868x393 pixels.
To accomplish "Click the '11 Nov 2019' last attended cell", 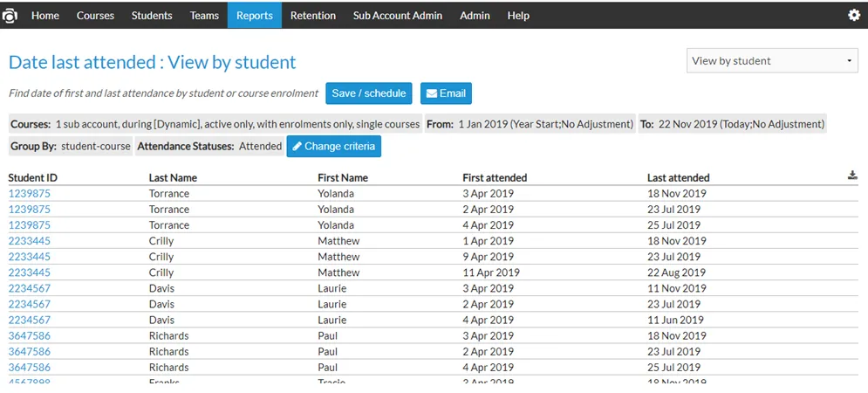I will pyautogui.click(x=677, y=288).
